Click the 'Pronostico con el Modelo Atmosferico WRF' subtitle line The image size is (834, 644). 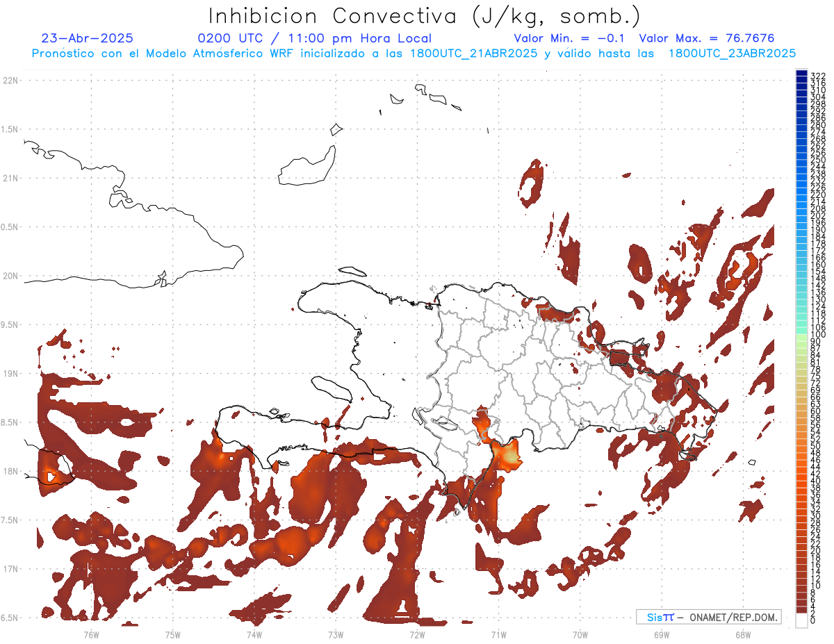coord(414,53)
